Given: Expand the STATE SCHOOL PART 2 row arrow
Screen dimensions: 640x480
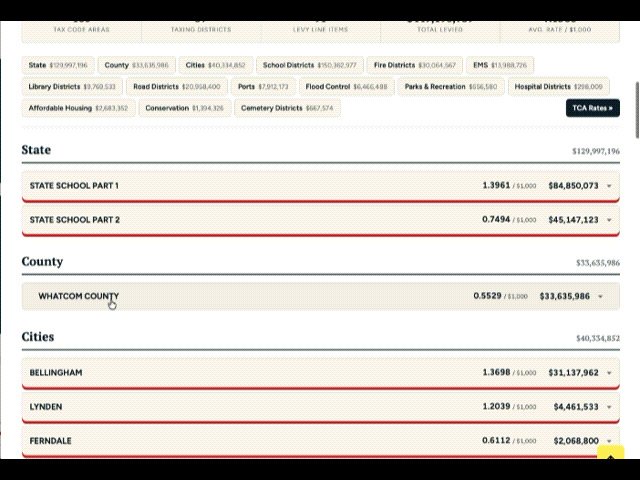Looking at the screenshot, I should [609, 220].
